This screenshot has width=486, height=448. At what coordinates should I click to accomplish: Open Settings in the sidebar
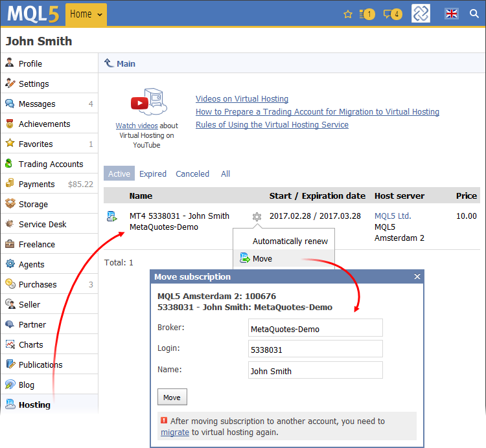coord(49,84)
